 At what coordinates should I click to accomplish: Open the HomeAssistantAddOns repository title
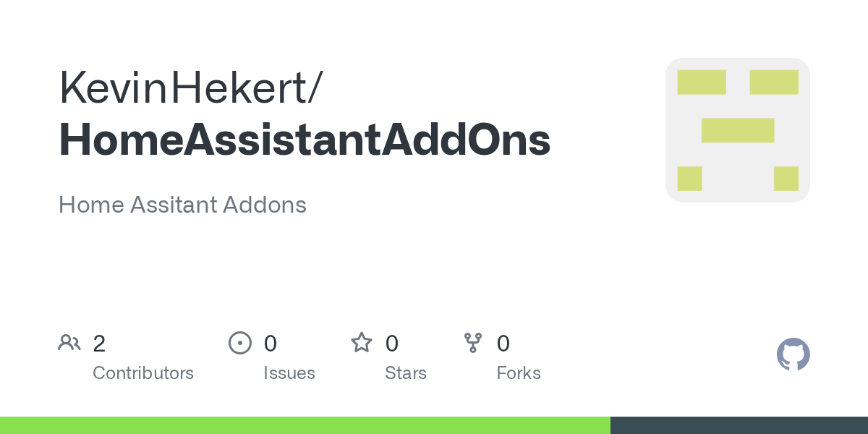[305, 140]
